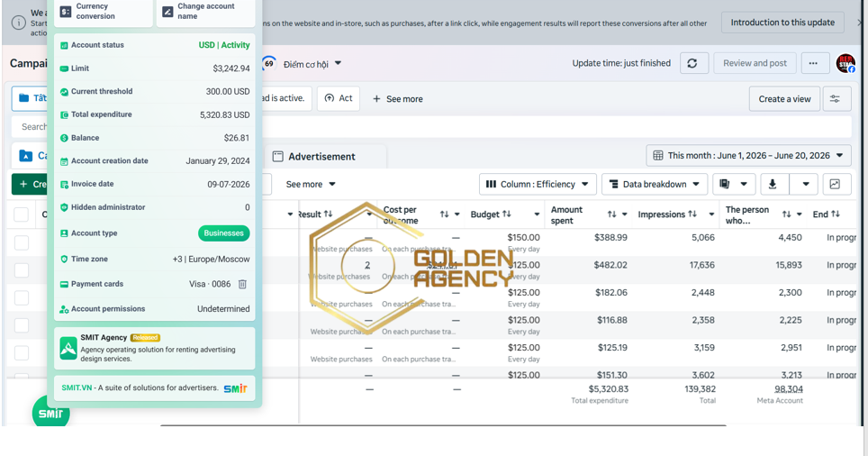Open Impressions column menu arrow
868x456 pixels.
click(711, 214)
